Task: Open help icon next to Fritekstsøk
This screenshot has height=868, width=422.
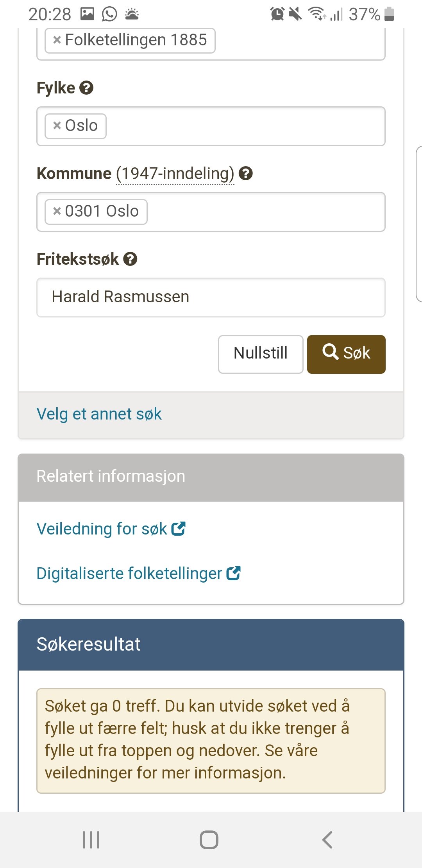Action: pyautogui.click(x=130, y=259)
